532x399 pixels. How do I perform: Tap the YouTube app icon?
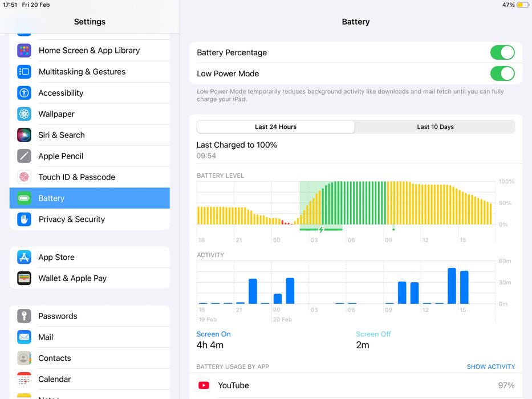pos(204,385)
